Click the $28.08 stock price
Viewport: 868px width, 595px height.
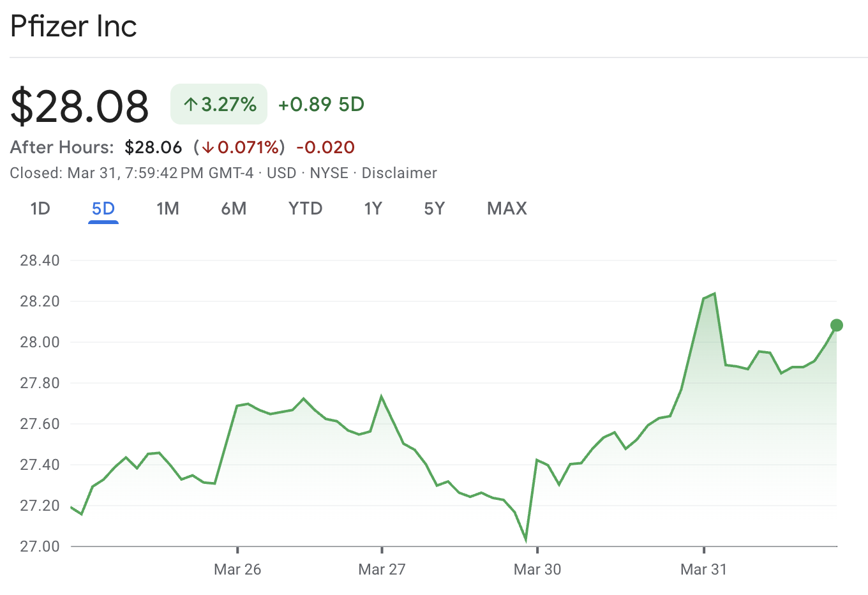[x=79, y=105]
